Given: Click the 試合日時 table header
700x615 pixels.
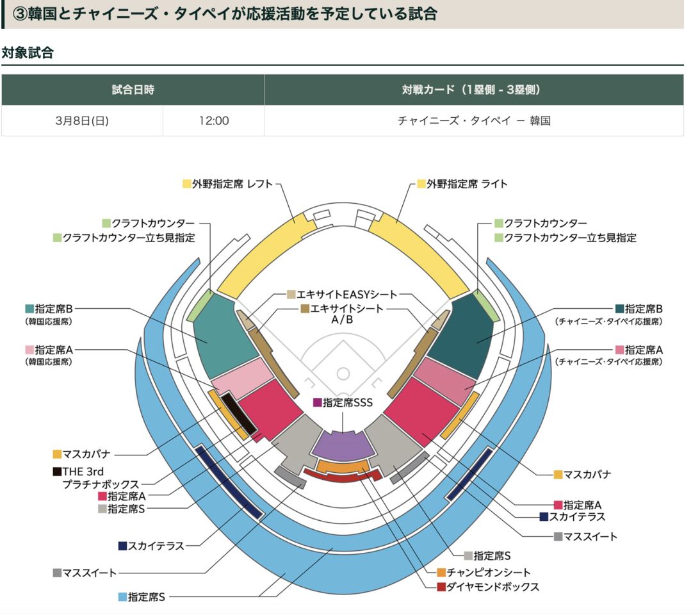Looking at the screenshot, I should click(x=133, y=90).
